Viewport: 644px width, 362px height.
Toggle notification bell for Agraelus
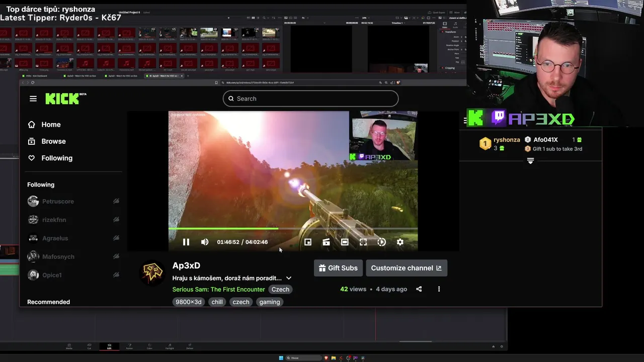(x=116, y=238)
